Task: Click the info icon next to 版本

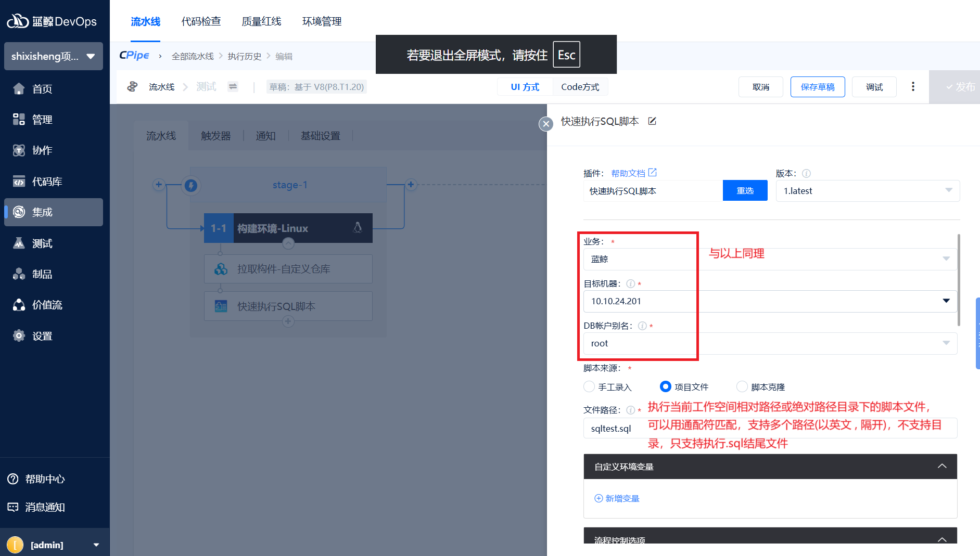Action: [806, 174]
